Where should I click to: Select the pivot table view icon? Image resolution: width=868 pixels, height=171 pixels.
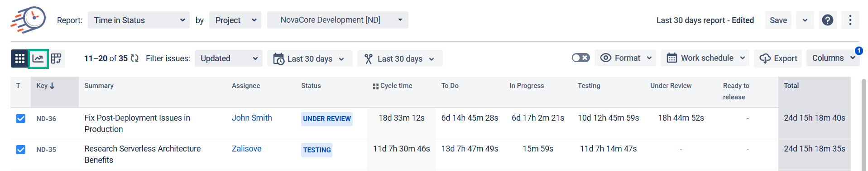[x=56, y=59]
